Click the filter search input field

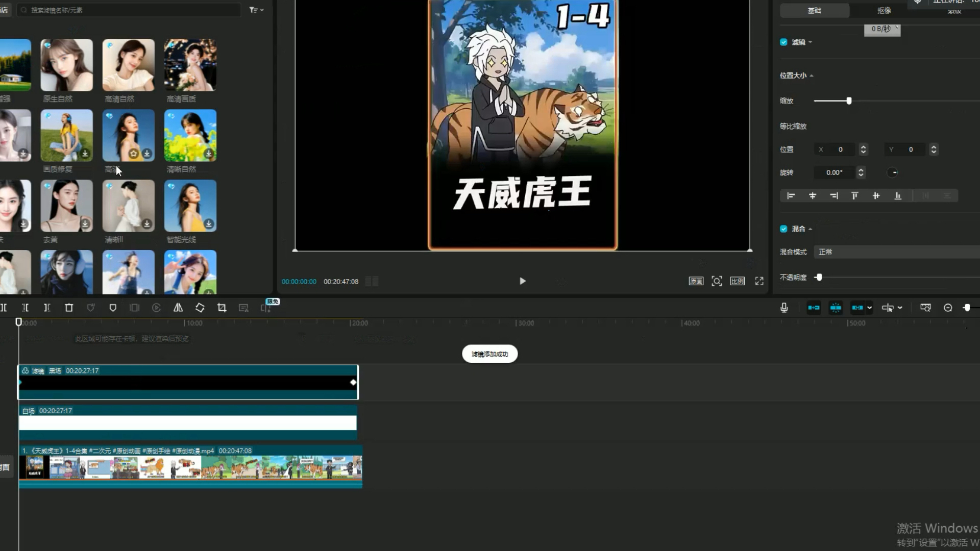(129, 10)
